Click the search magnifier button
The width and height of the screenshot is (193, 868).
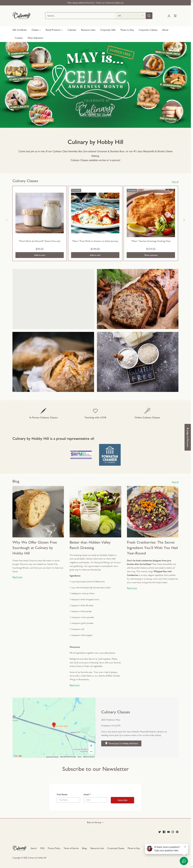149,16
